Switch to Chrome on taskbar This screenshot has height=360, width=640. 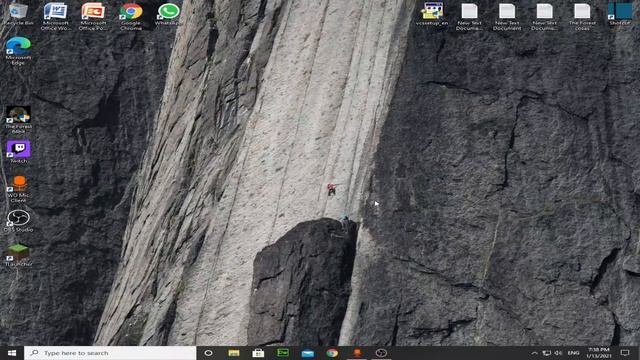[332, 353]
